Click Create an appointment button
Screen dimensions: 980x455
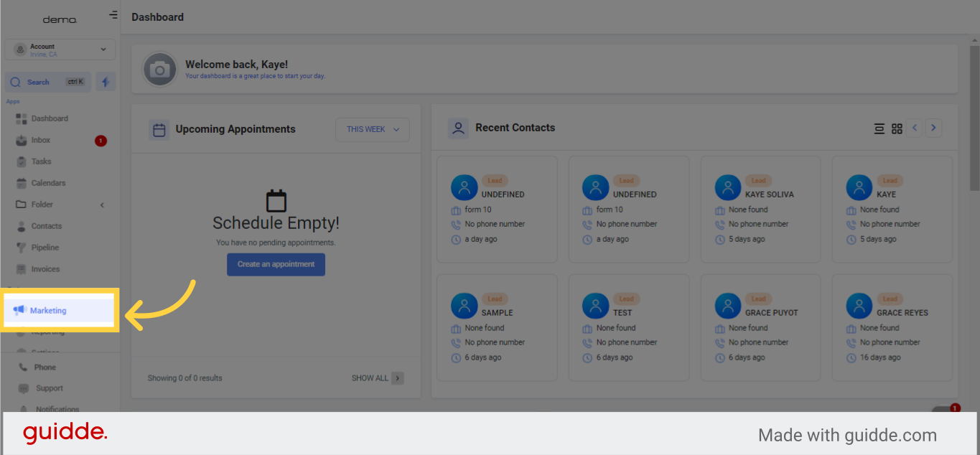click(x=276, y=265)
